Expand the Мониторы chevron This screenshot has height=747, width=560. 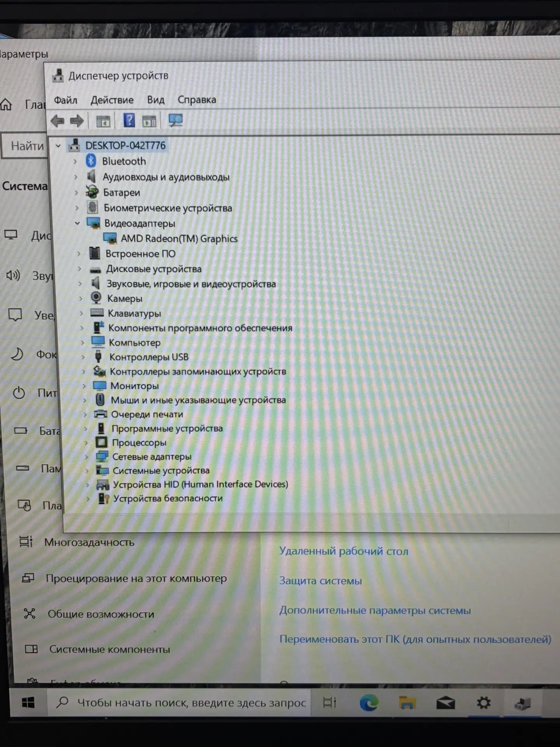84,386
